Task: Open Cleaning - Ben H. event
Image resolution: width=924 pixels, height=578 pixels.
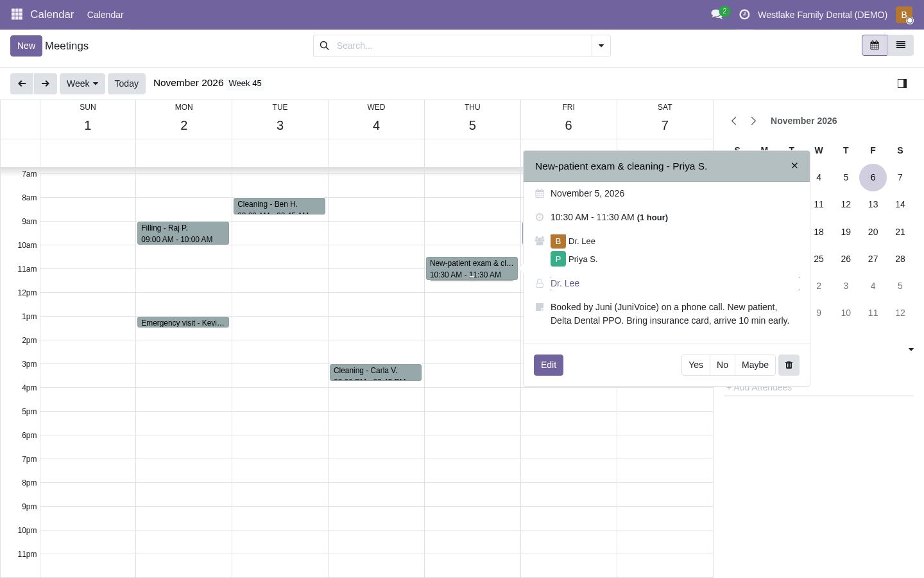Action: click(x=279, y=206)
